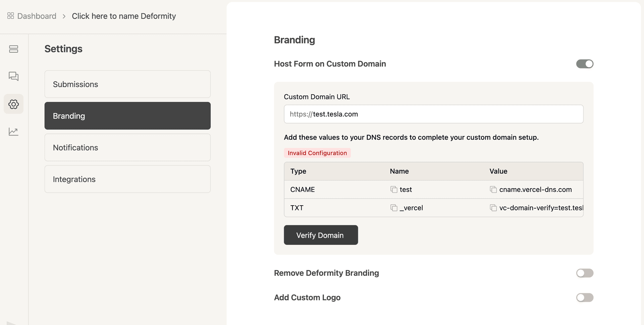Switch to the Notifications settings section
The width and height of the screenshot is (644, 325).
(127, 147)
